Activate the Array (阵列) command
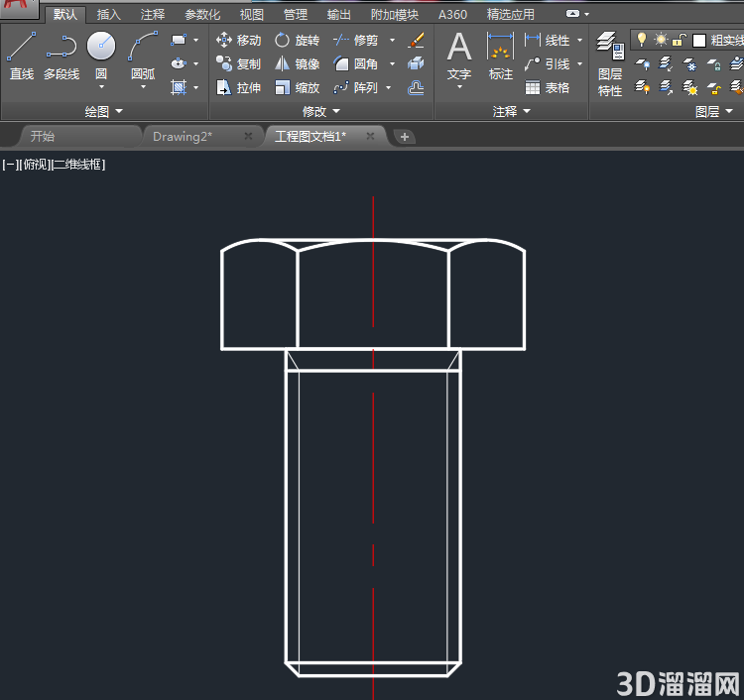 [x=356, y=87]
